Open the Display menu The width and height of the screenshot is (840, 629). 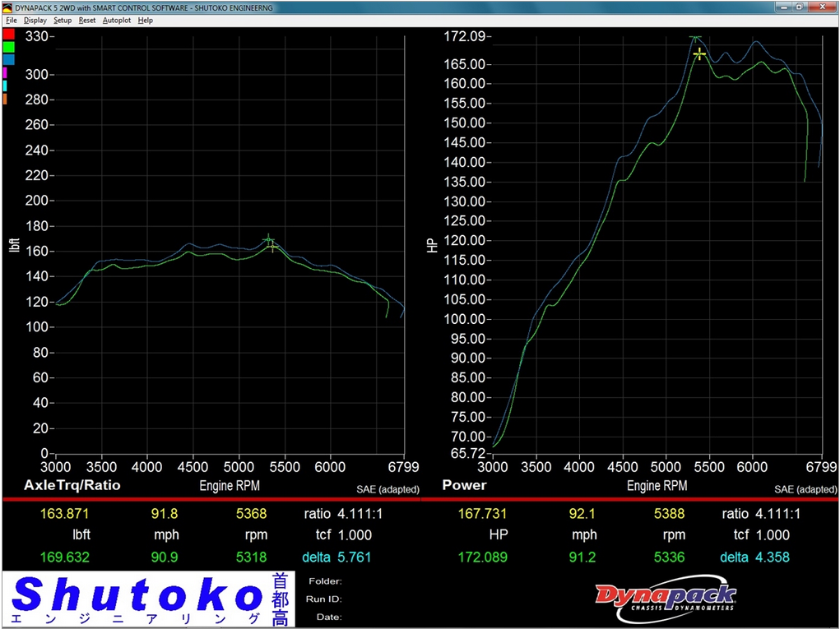[x=35, y=20]
